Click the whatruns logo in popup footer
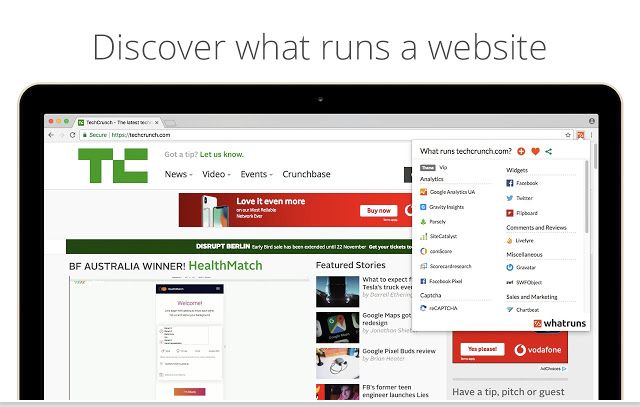The height and width of the screenshot is (407, 640). (560, 323)
